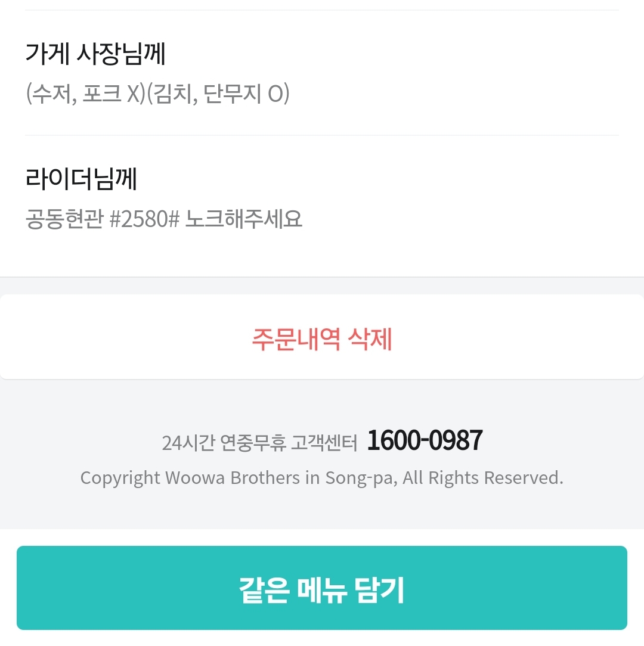
Task: Tap the 고객센터 footer label
Action: coord(324,443)
